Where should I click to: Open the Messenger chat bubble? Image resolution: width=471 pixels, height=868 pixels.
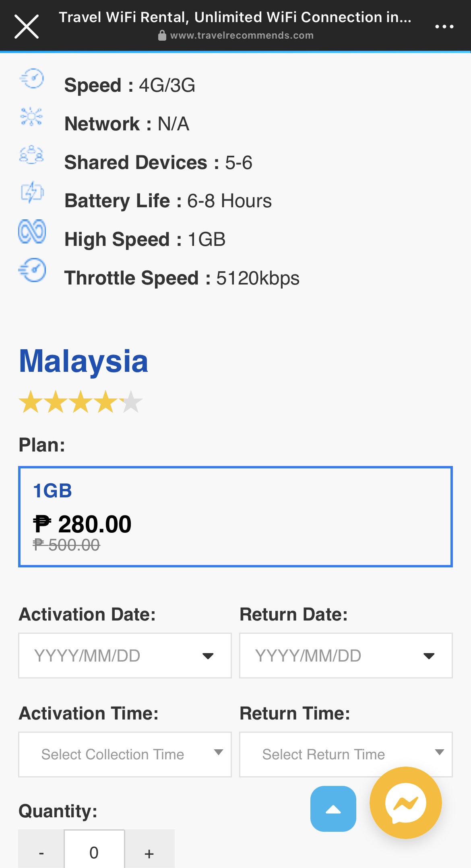(x=405, y=803)
